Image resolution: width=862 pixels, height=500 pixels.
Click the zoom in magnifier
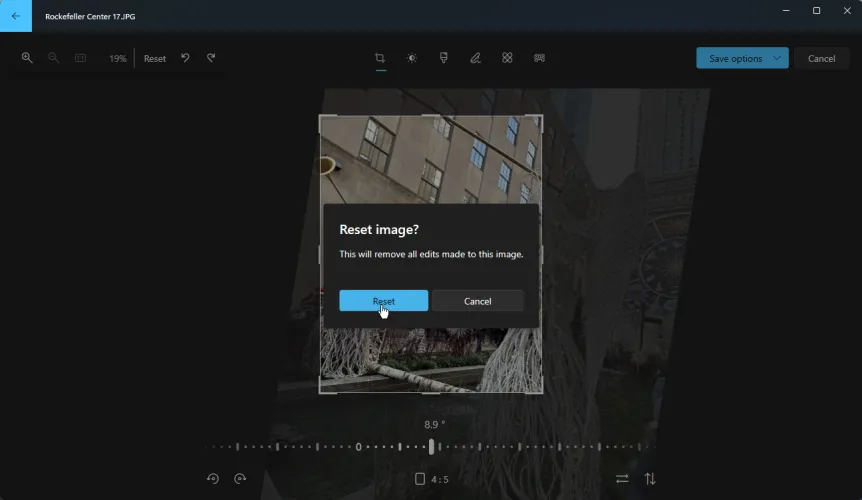point(27,58)
